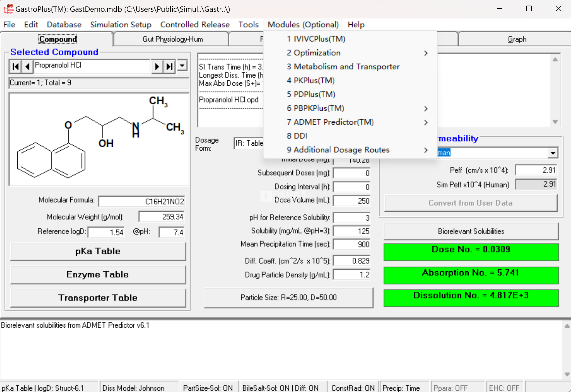Open the Edit menu
This screenshot has height=392, width=571.
(x=31, y=25)
